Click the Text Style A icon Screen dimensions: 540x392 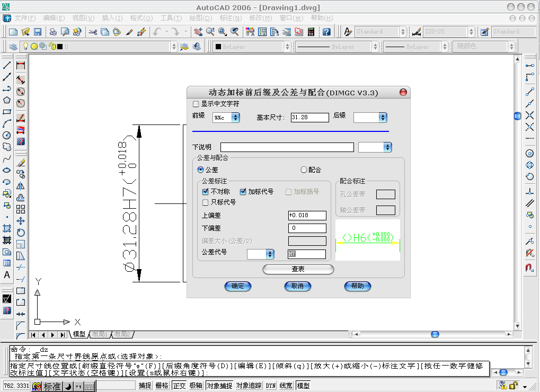[x=348, y=32]
